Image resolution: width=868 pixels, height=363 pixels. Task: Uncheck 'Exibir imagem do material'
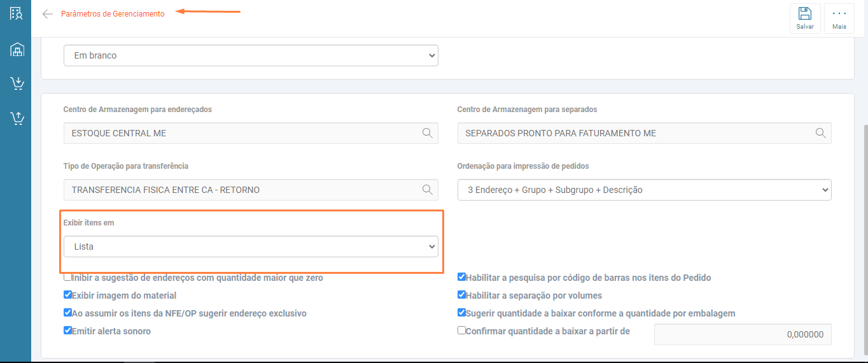67,295
